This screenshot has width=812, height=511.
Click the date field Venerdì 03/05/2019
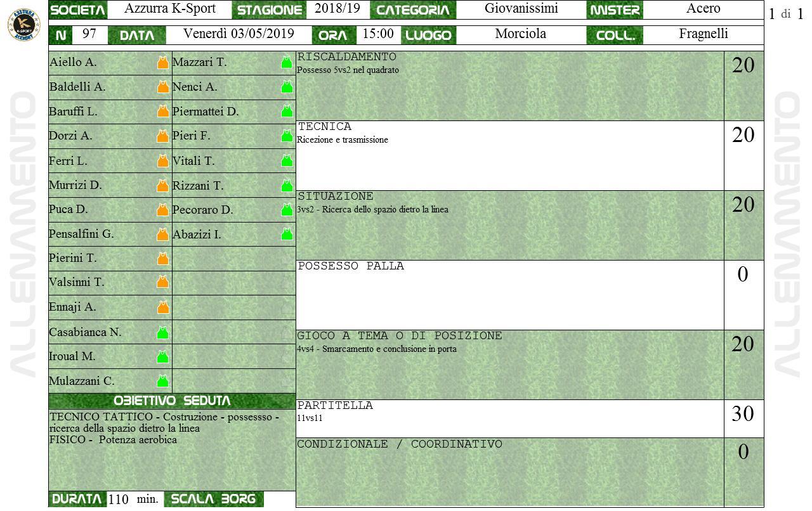coord(239,34)
